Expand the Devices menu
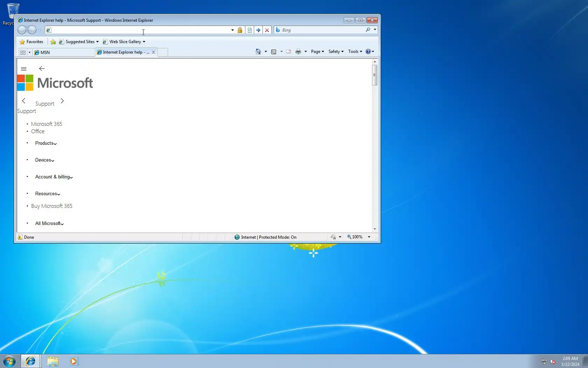The height and width of the screenshot is (368, 588). coord(45,160)
